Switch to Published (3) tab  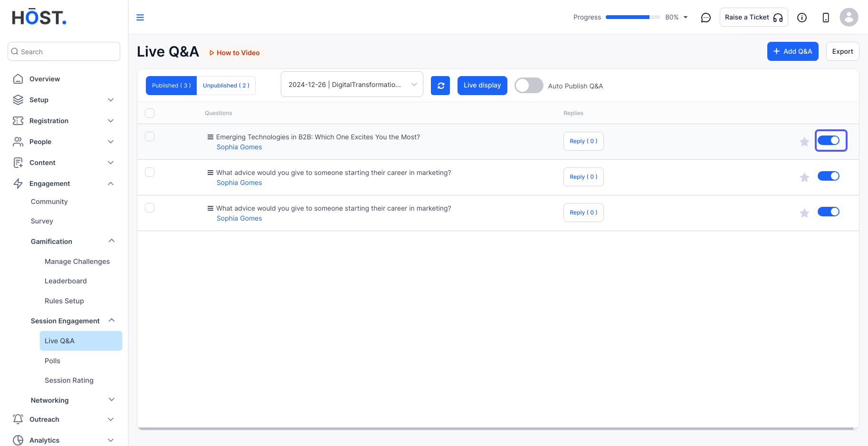pos(171,86)
